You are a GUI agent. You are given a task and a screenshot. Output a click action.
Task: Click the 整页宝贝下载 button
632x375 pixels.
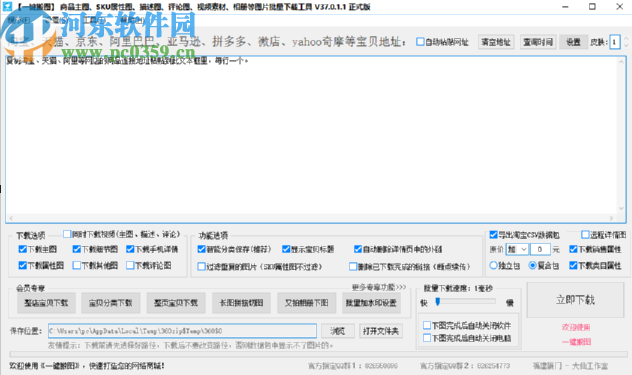[x=176, y=303]
